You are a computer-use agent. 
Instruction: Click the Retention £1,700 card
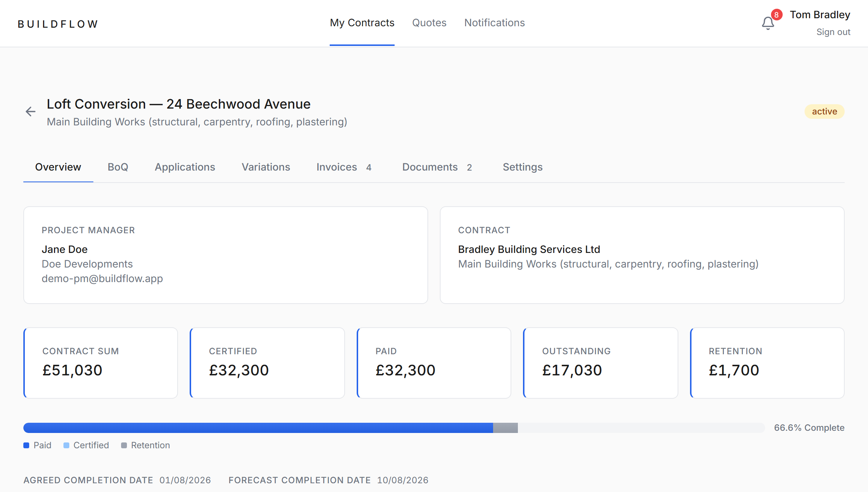point(767,363)
